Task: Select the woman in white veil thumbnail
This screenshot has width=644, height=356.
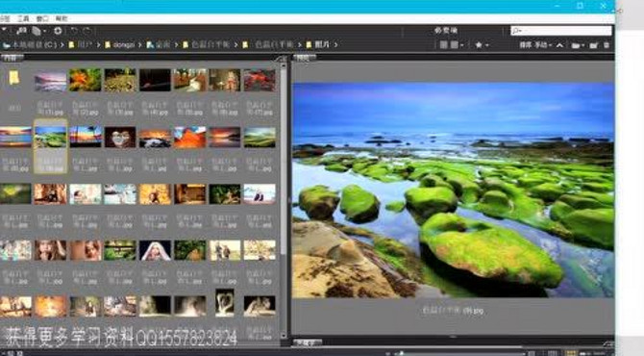Action: click(155, 250)
